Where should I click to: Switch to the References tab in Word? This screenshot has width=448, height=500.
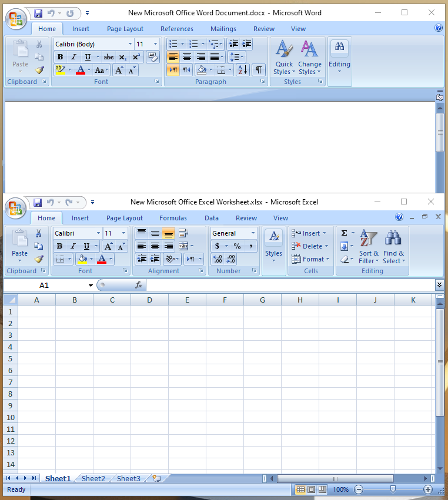177,29
